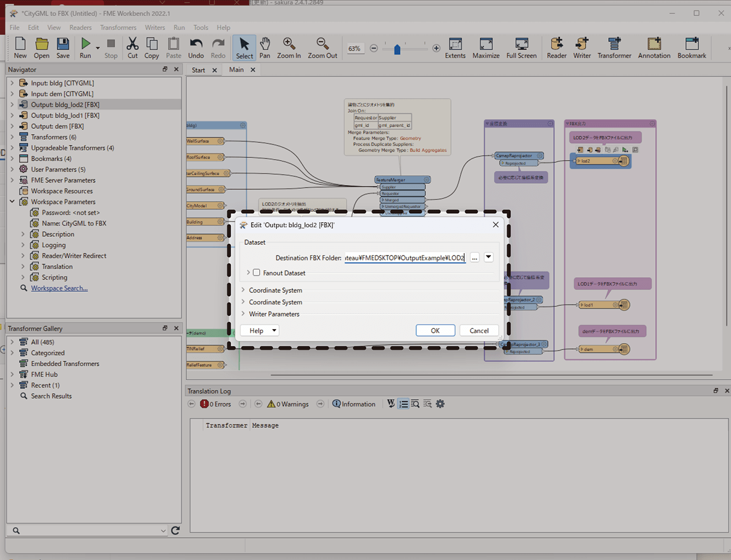Click the Extents view icon

pyautogui.click(x=455, y=47)
